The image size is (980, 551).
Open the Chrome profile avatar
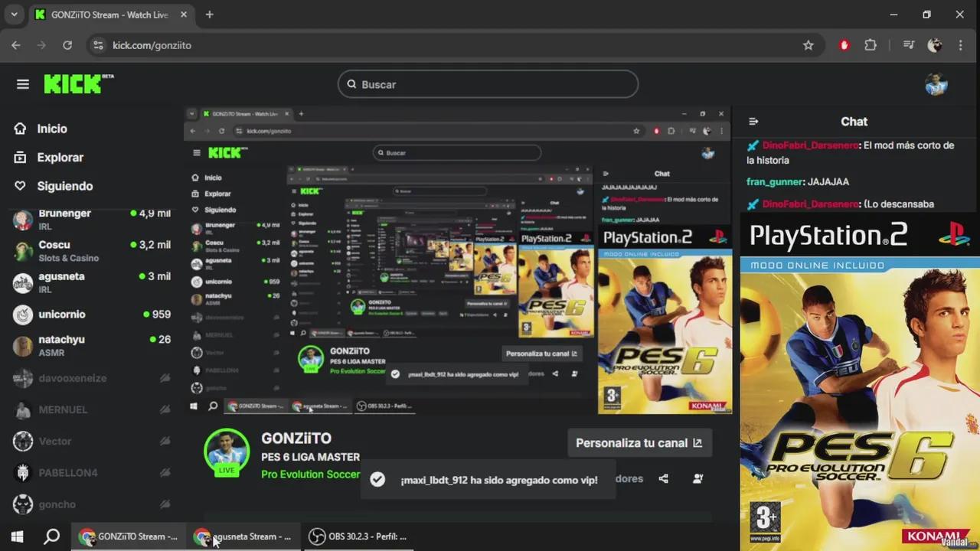[935, 45]
